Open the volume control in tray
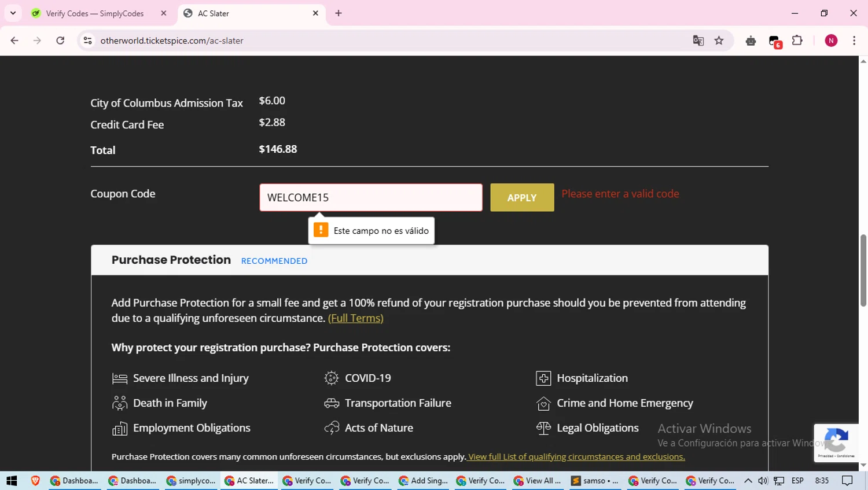 pos(763,481)
